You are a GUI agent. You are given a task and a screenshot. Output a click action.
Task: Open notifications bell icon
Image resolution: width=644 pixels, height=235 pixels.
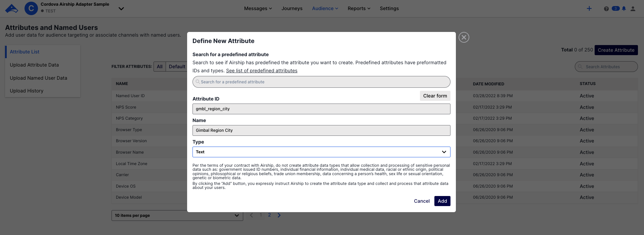click(x=624, y=9)
